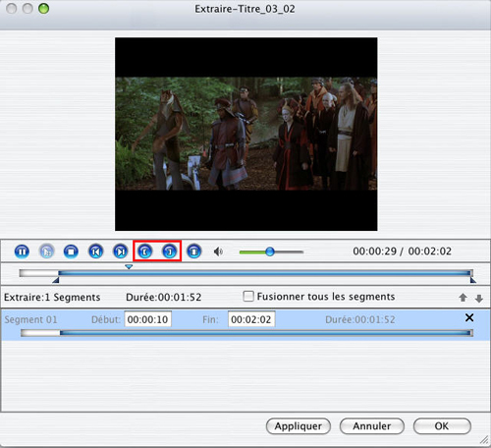
Task: Pause the video playback
Action: click(x=22, y=252)
